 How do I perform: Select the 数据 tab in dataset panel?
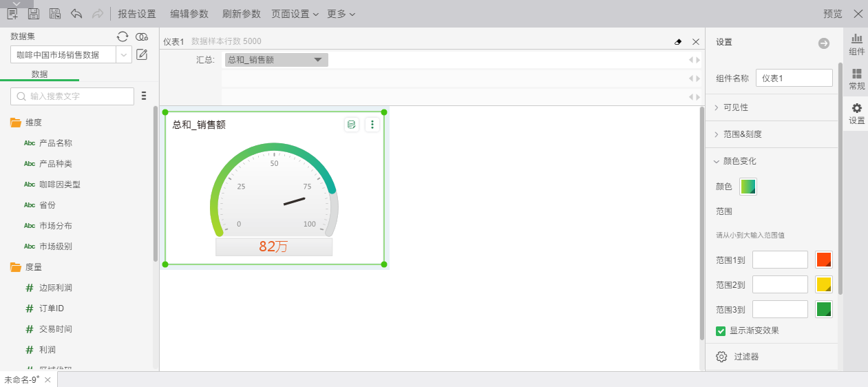point(39,74)
